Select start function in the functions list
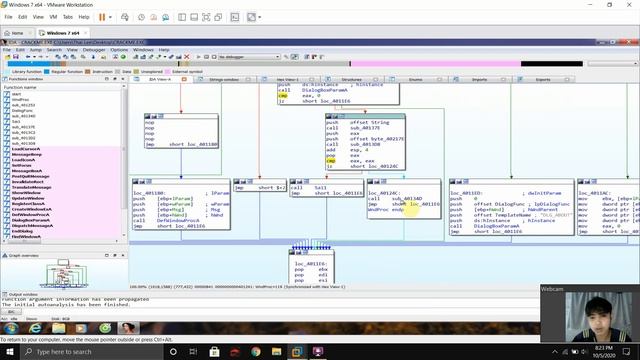This screenshot has width=640, height=360. 16,94
